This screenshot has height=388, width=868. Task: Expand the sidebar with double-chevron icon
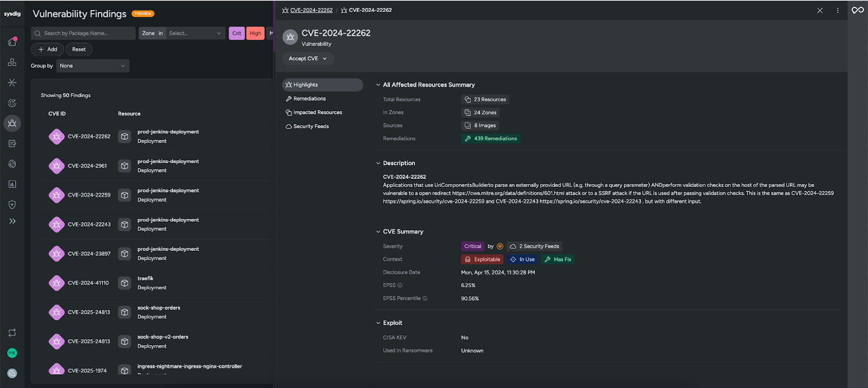pyautogui.click(x=12, y=221)
